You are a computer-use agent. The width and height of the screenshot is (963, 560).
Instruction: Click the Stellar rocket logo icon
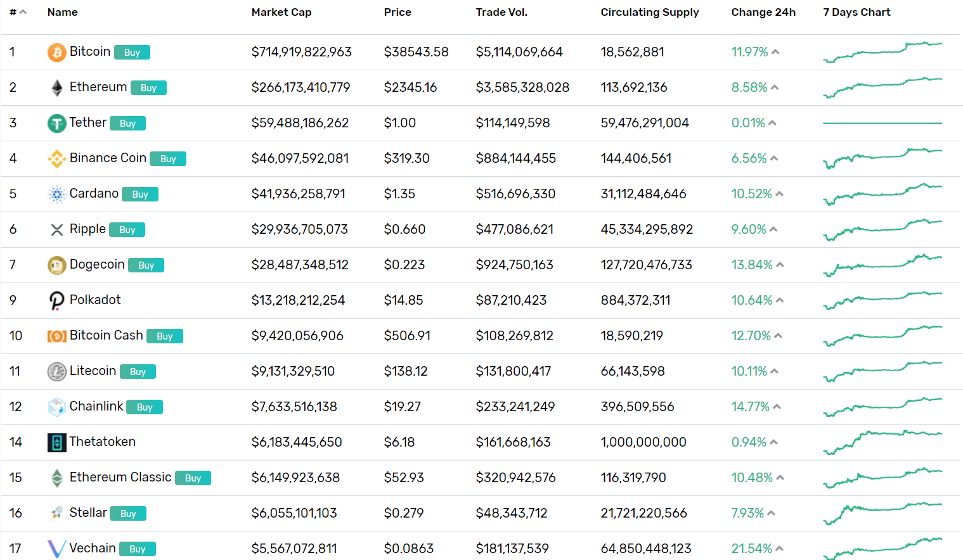57,513
